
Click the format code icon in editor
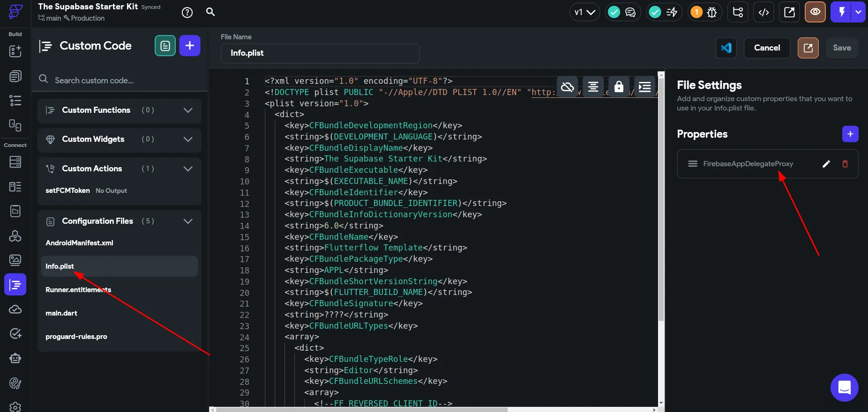coord(593,87)
